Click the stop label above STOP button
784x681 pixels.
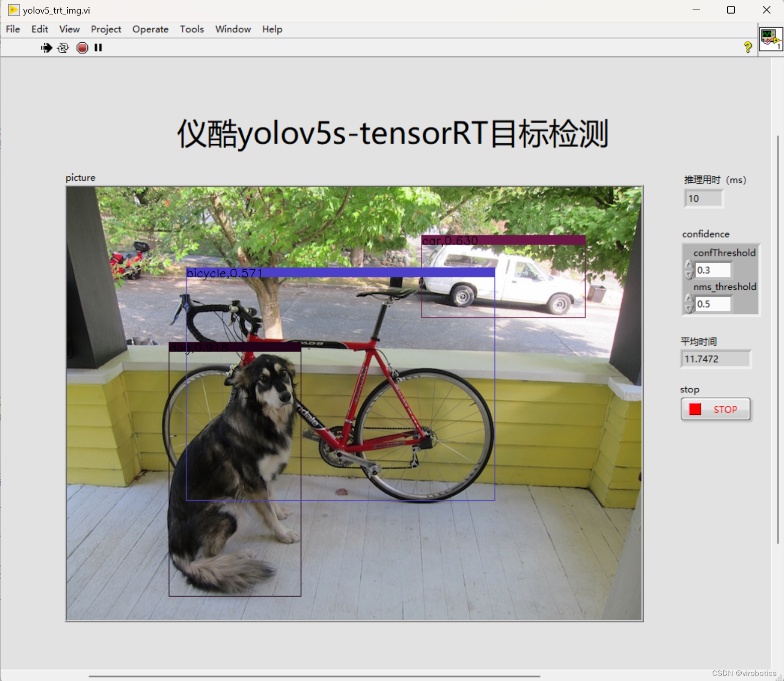[690, 389]
